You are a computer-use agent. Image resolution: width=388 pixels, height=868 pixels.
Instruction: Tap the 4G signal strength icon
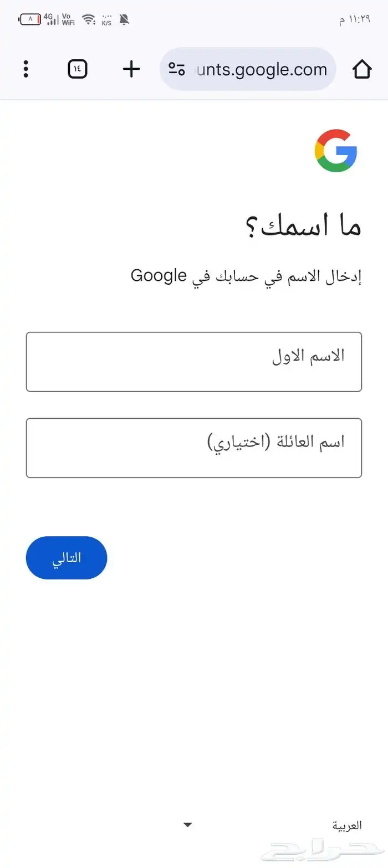(51, 20)
